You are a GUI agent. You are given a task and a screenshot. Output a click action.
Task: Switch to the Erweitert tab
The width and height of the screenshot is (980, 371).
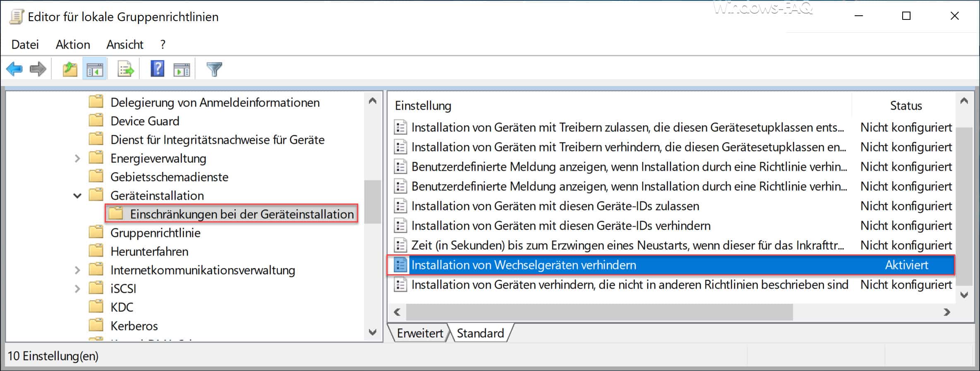pos(420,333)
